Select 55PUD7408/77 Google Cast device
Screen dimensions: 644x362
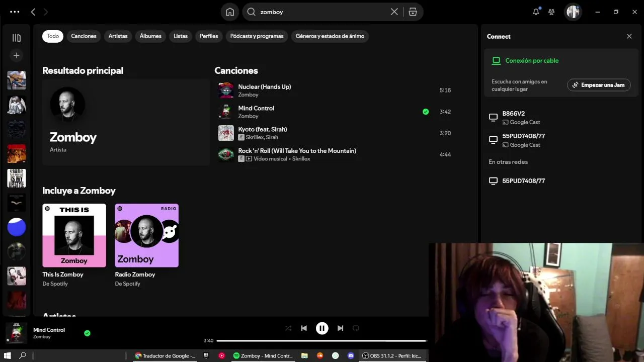coord(558,140)
